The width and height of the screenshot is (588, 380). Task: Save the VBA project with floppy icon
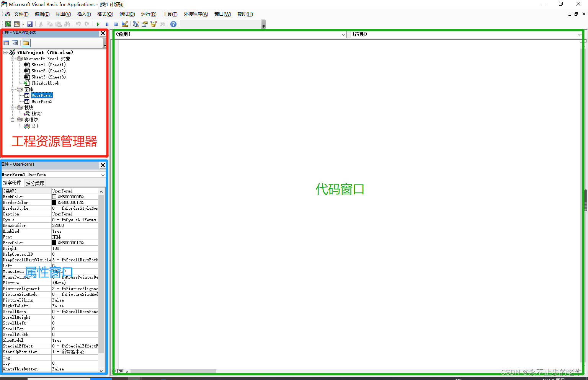pos(30,24)
